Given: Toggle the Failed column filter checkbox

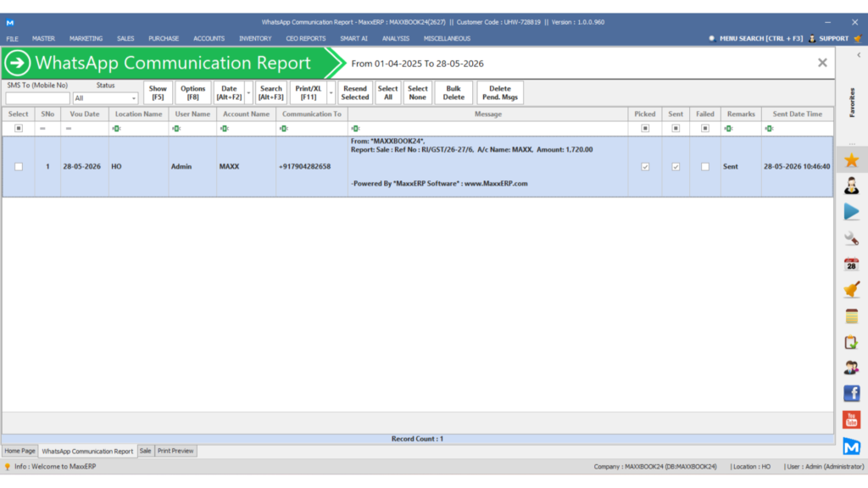Looking at the screenshot, I should (704, 129).
